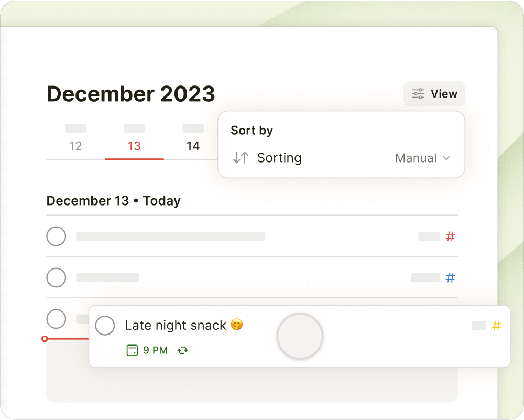Image resolution: width=524 pixels, height=420 pixels.
Task: Click the sliders icon in View button
Action: click(x=418, y=94)
